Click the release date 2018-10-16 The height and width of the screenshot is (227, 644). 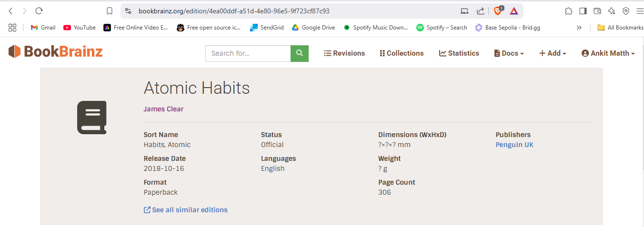coord(164,168)
